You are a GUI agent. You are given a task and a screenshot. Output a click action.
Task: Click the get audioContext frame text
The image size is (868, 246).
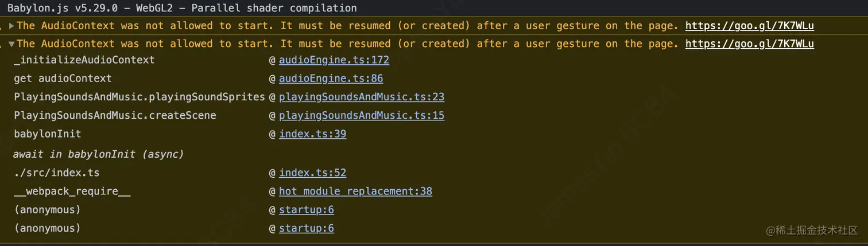[x=63, y=79]
